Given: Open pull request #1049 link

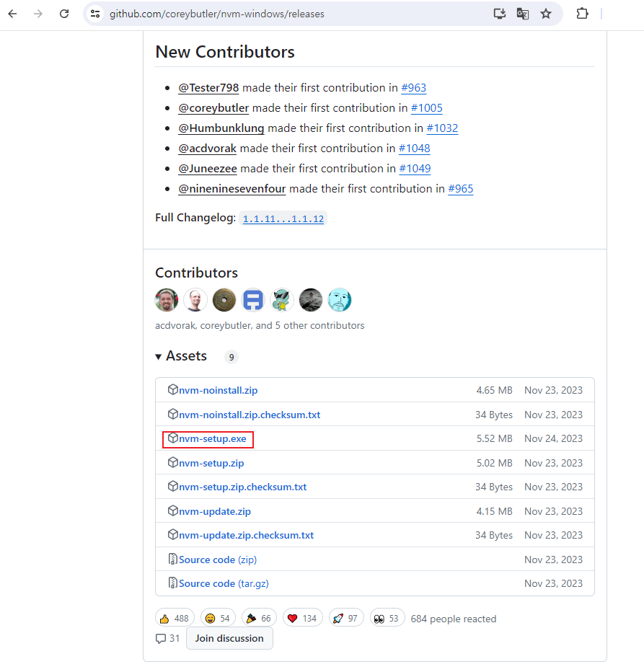Looking at the screenshot, I should 415,169.
